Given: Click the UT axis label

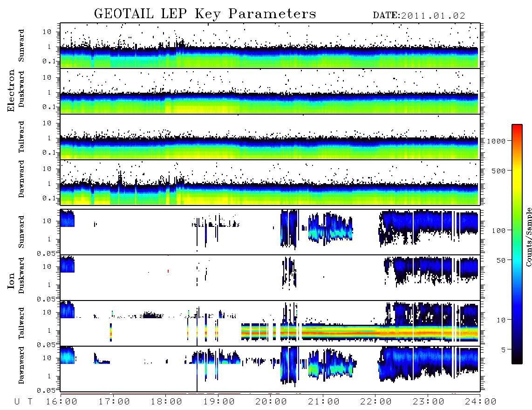Looking at the screenshot, I should (23, 402).
